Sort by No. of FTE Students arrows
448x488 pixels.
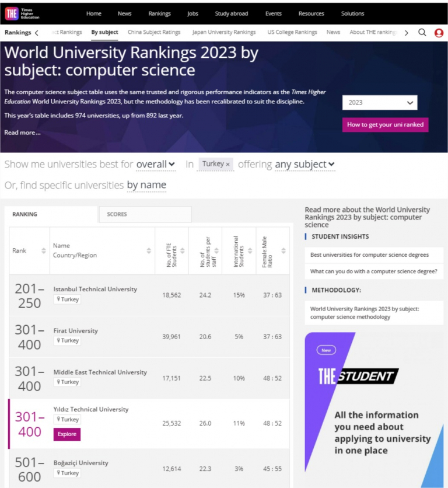coord(183,250)
